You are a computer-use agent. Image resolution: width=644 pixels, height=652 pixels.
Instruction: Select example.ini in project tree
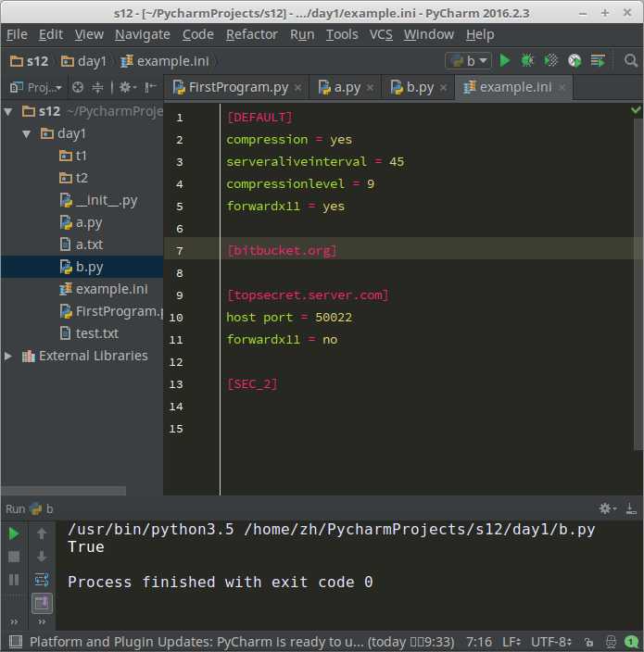click(x=104, y=289)
